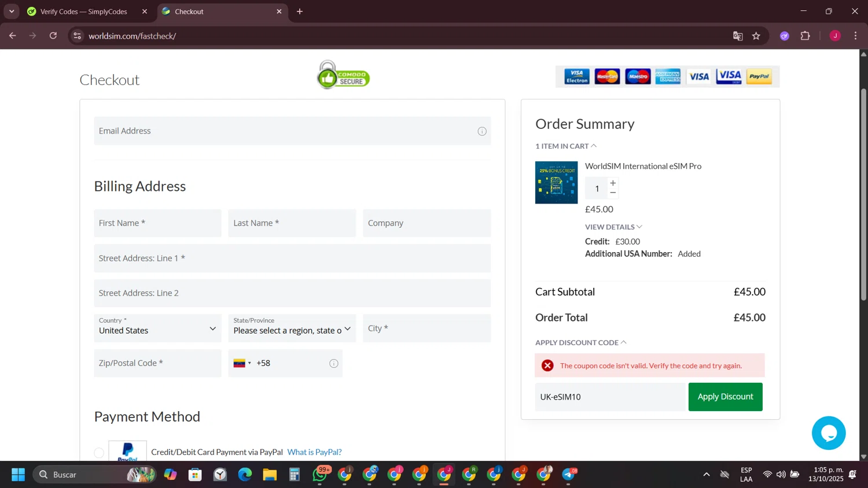
Task: Click the phone number info icon
Action: pyautogui.click(x=334, y=363)
